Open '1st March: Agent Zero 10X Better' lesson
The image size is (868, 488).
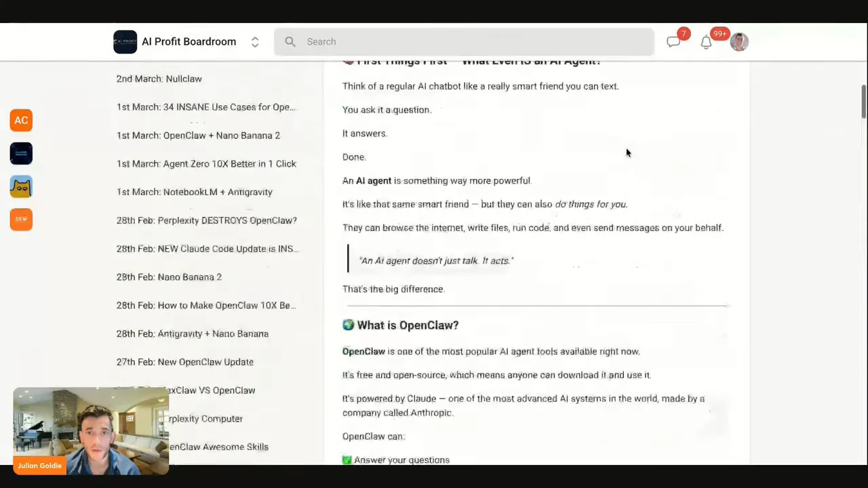[x=206, y=164]
